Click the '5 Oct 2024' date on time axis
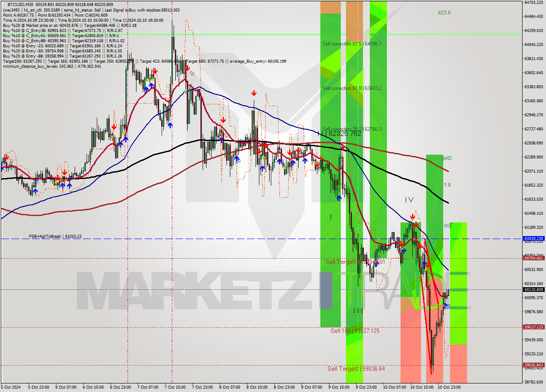Viewport: 546px width, 392px height. coord(11,387)
